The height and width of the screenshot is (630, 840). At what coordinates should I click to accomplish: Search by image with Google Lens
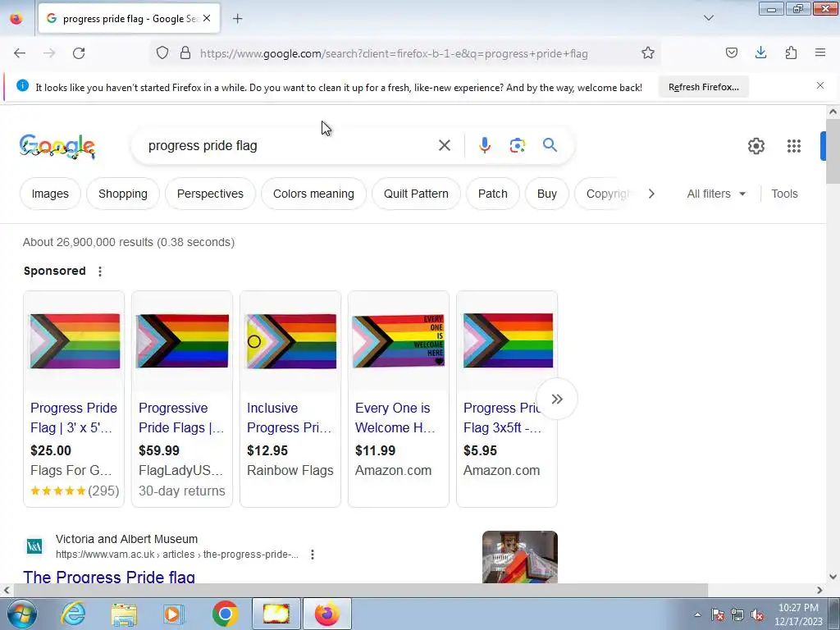click(x=517, y=145)
